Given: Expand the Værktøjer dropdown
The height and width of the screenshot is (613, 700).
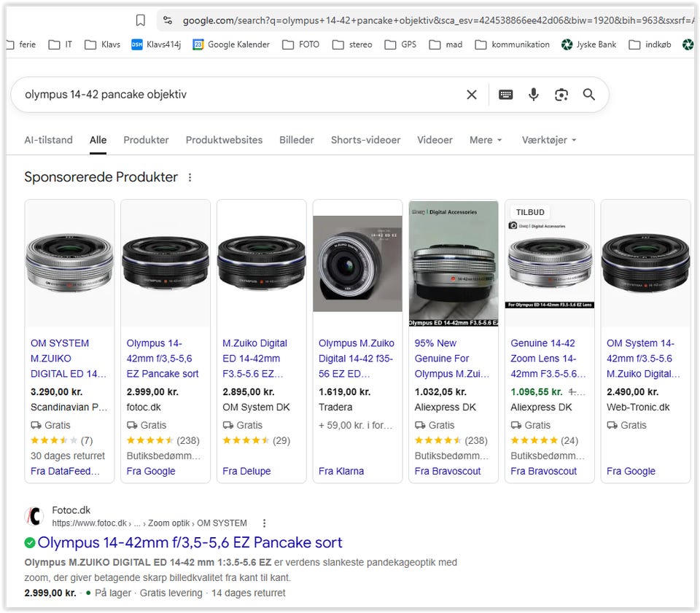Looking at the screenshot, I should click(549, 140).
